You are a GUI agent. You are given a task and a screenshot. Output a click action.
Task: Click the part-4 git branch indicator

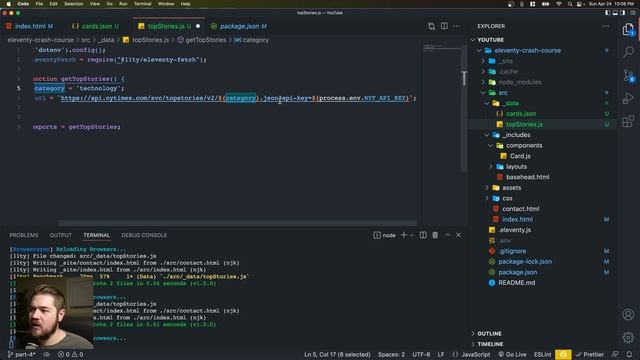pos(21,354)
